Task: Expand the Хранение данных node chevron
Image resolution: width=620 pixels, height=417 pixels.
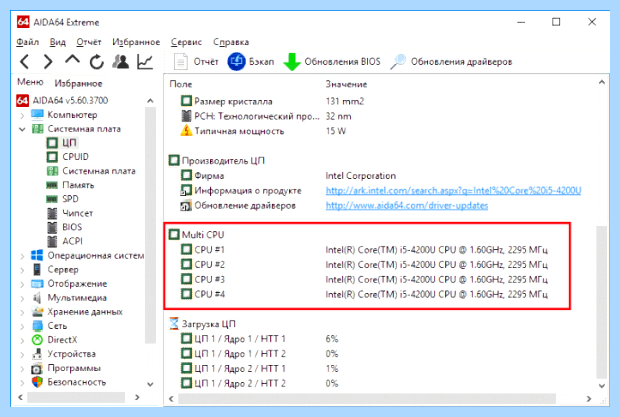Action: click(x=23, y=312)
